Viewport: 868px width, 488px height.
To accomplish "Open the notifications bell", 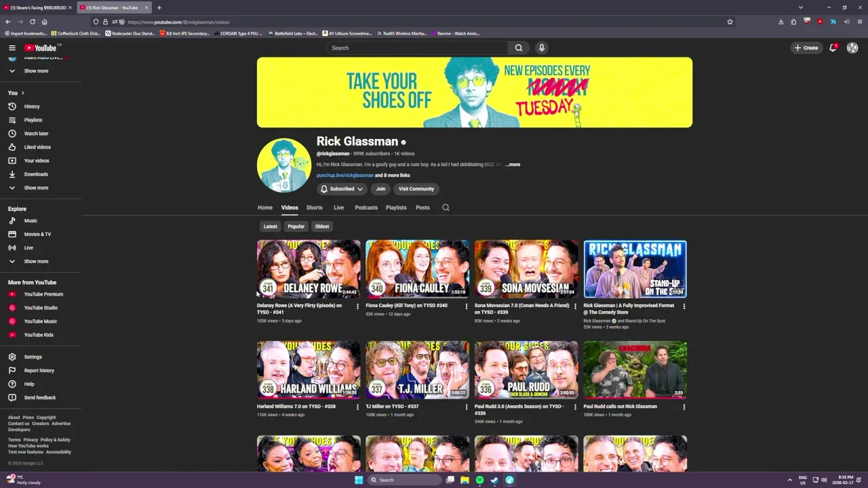I will click(x=833, y=47).
